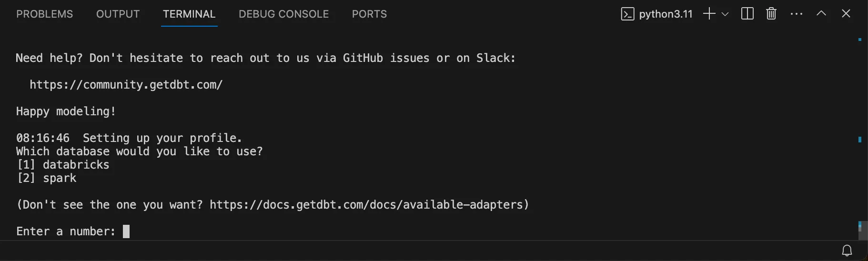Maximize panel size with the up chevron
Image resolution: width=868 pixels, height=261 pixels.
821,14
